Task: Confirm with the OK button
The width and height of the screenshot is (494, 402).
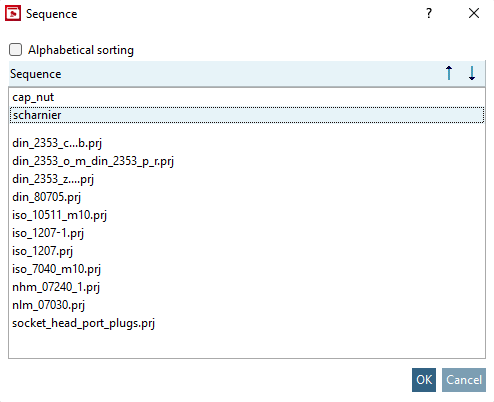Action: point(424,380)
